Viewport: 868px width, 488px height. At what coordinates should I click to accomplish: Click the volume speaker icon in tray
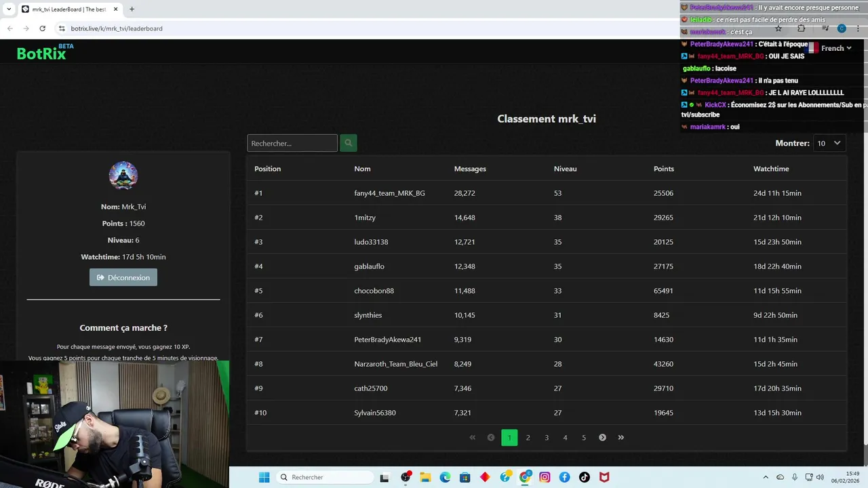point(821,477)
